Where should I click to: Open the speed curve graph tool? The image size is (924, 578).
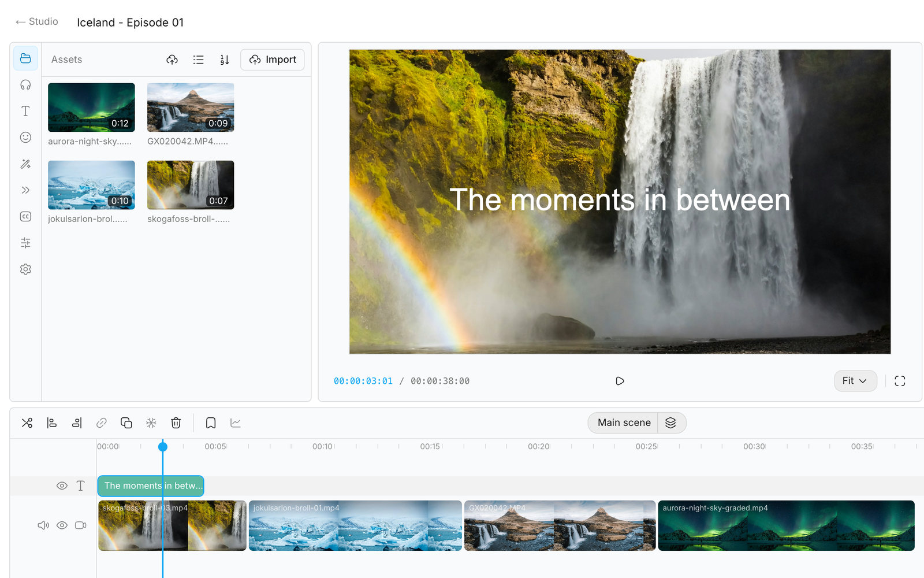click(236, 423)
